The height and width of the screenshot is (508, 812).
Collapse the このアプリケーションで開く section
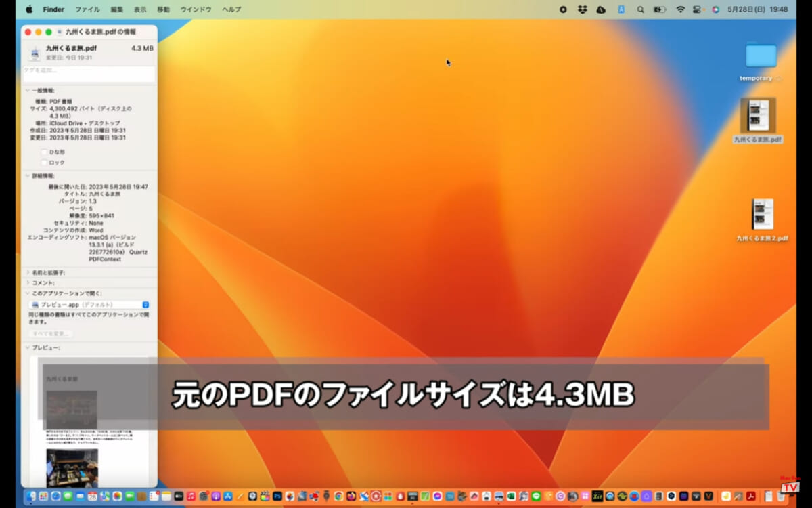click(28, 293)
